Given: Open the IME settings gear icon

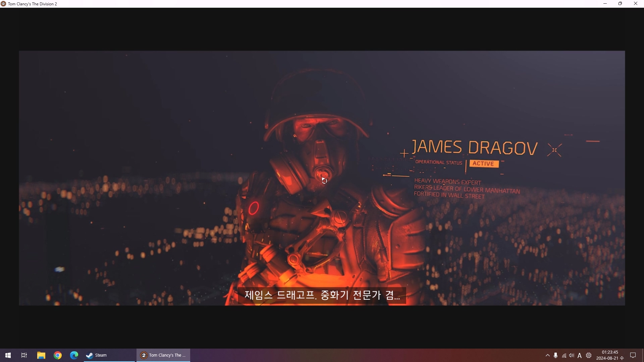Looking at the screenshot, I should click(589, 355).
